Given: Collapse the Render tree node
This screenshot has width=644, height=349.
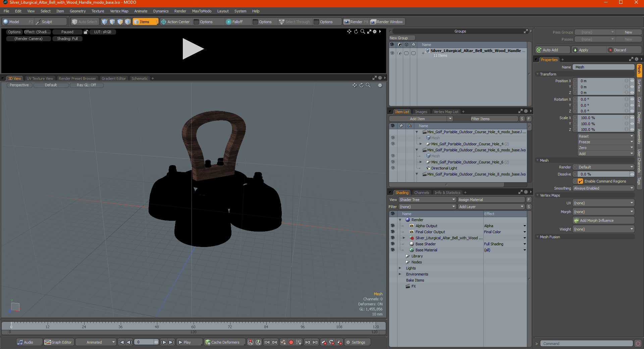Looking at the screenshot, I should click(400, 220).
